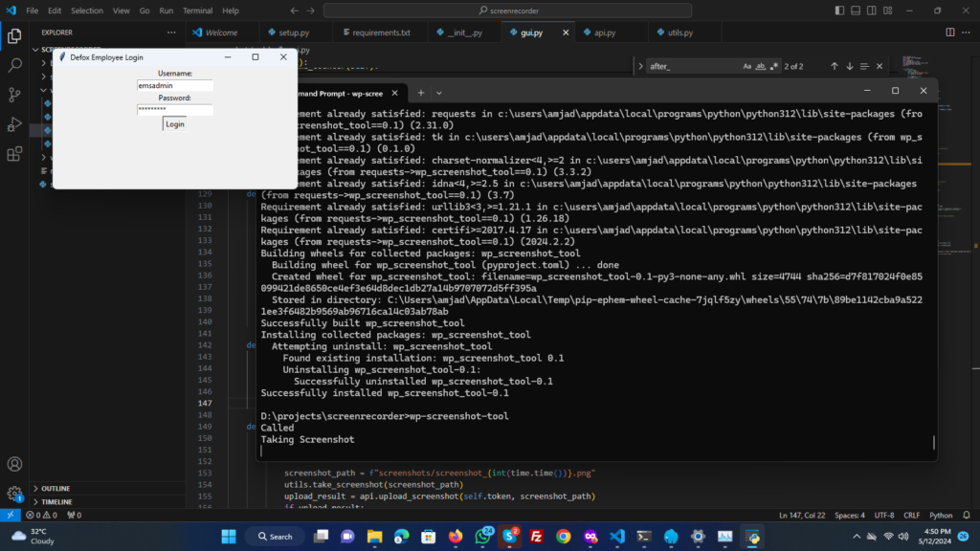Click the Username input field
Viewport: 980px width, 551px height.
[x=174, y=85]
